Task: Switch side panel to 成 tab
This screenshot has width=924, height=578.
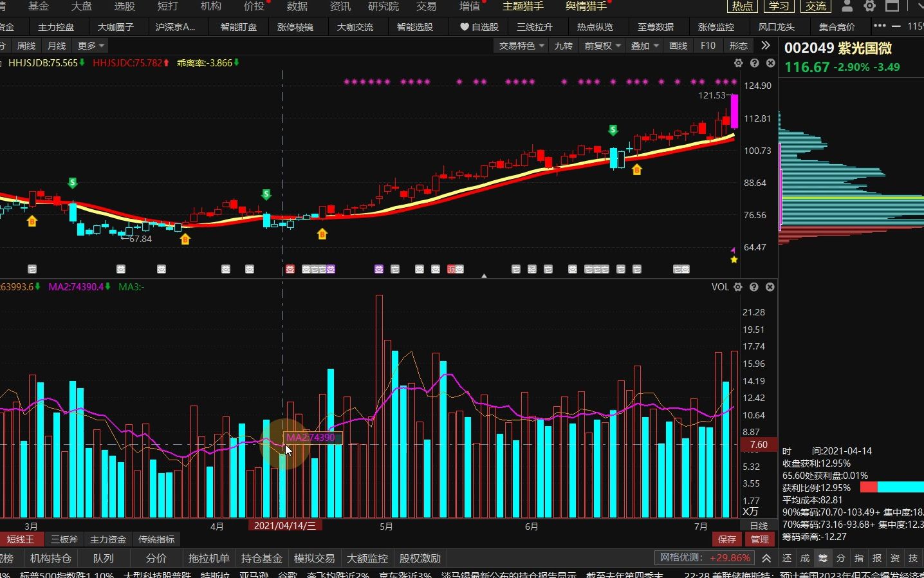Action: pos(805,558)
